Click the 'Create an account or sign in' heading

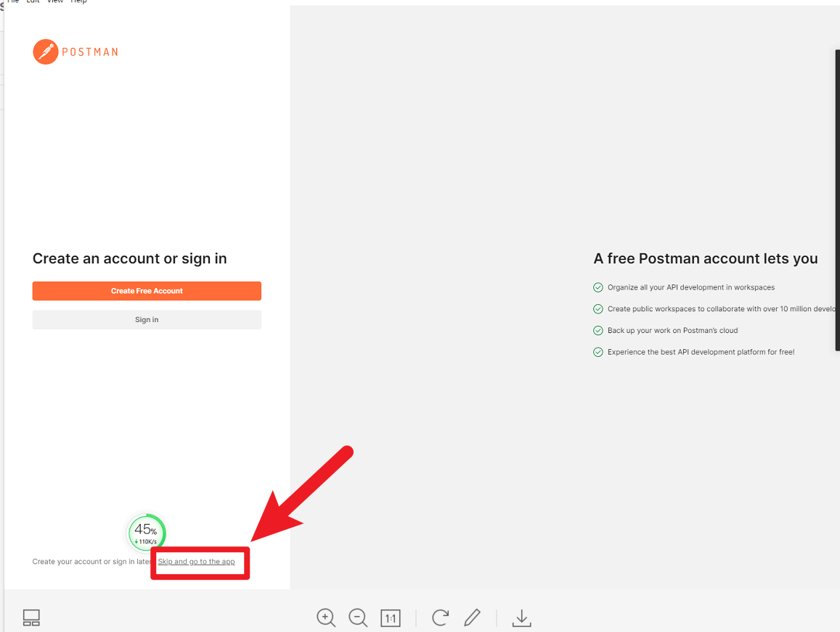pos(130,259)
